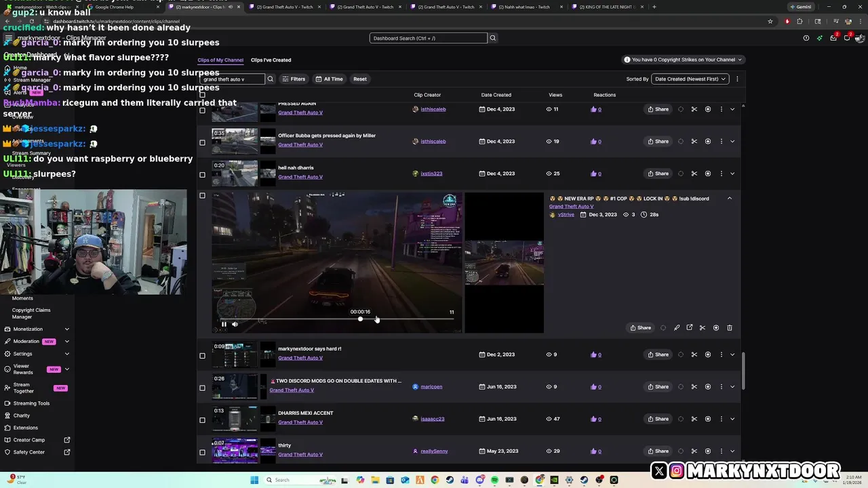Open the three-dot options beside Sorted By
This screenshot has height=488, width=868.
pyautogui.click(x=737, y=79)
